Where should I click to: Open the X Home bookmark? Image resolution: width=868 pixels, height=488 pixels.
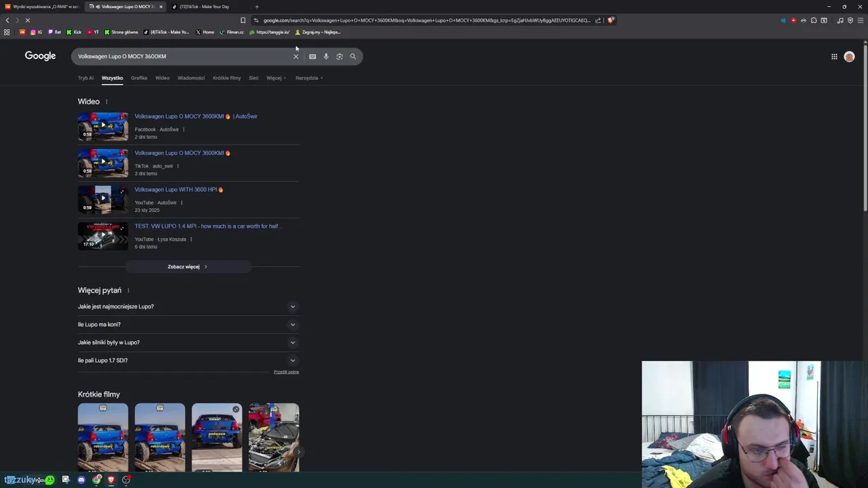(205, 32)
